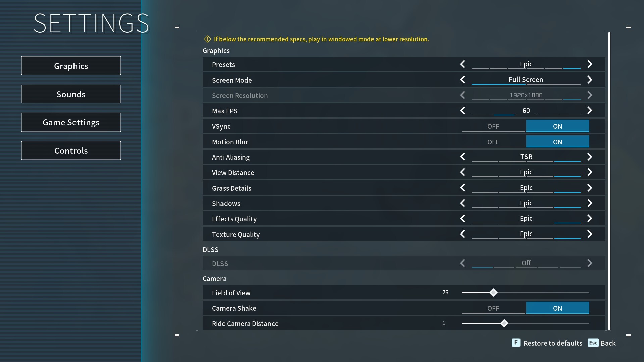
Task: Lower View Distance with the left arrow
Action: click(463, 172)
